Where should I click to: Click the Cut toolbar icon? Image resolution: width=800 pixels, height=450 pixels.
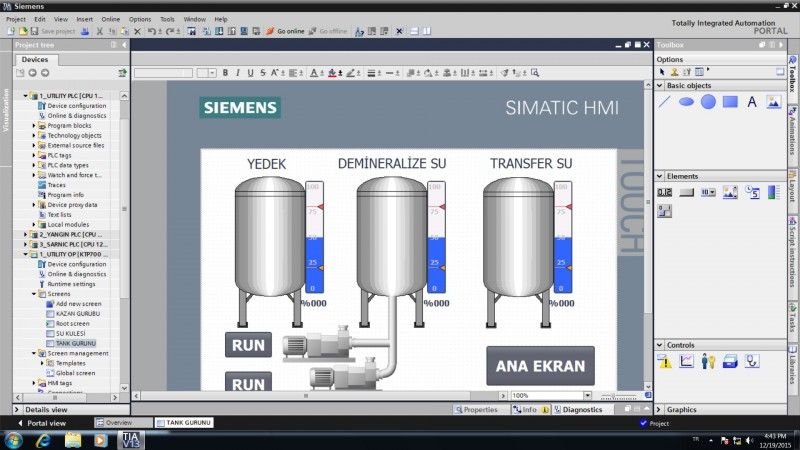click(x=99, y=31)
